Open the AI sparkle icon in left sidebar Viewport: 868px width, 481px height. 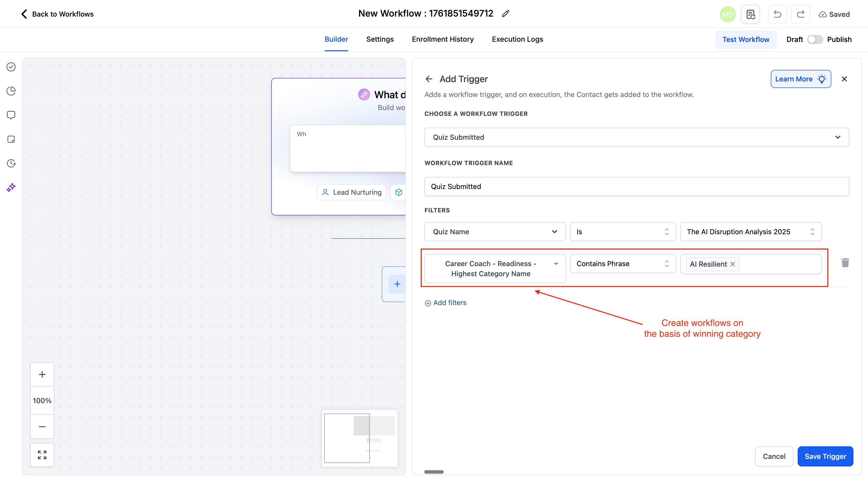pyautogui.click(x=11, y=187)
